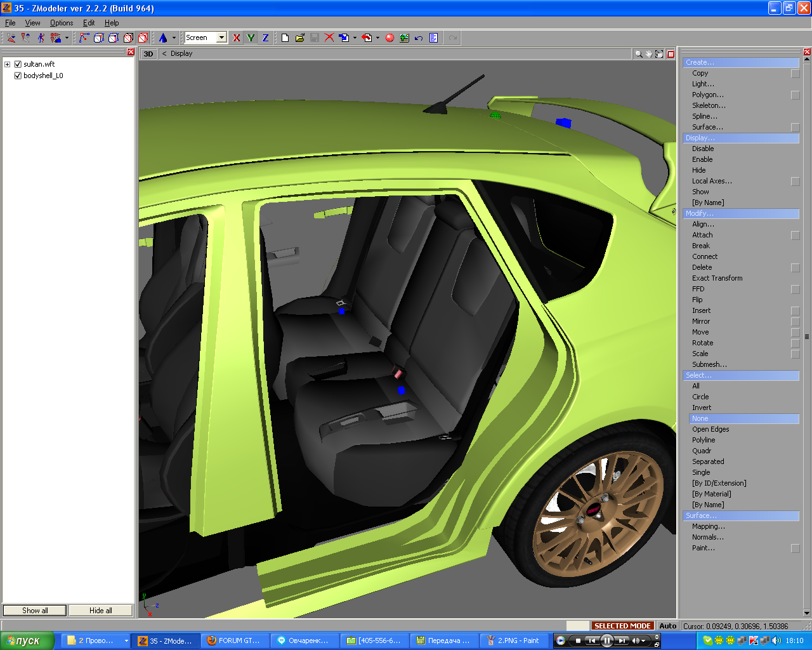The width and height of the screenshot is (812, 650).
Task: Select the viewport pan hand tool
Action: point(649,54)
